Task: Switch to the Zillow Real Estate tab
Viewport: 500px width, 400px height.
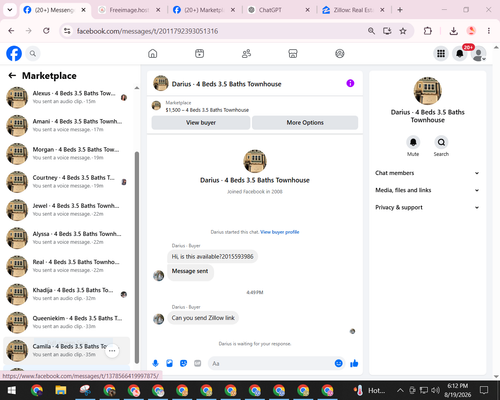Action: coord(353,10)
